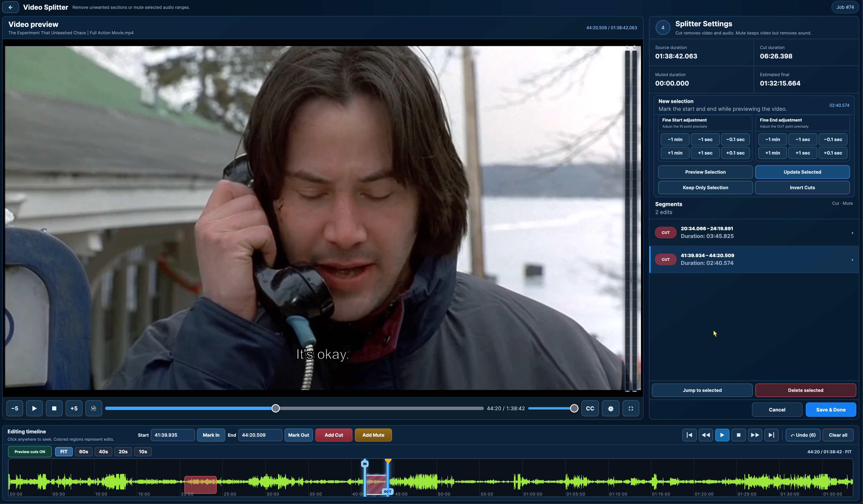Screen dimensions: 863x504
Task: Click Update Selected button
Action: (x=802, y=172)
